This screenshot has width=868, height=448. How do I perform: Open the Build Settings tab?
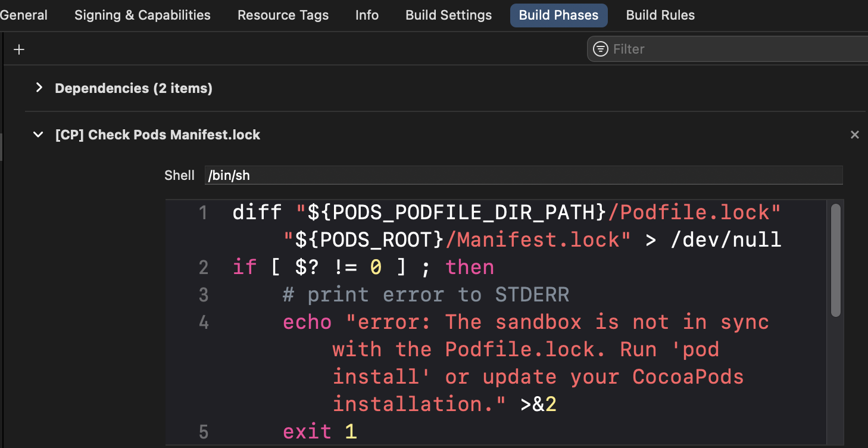point(448,15)
